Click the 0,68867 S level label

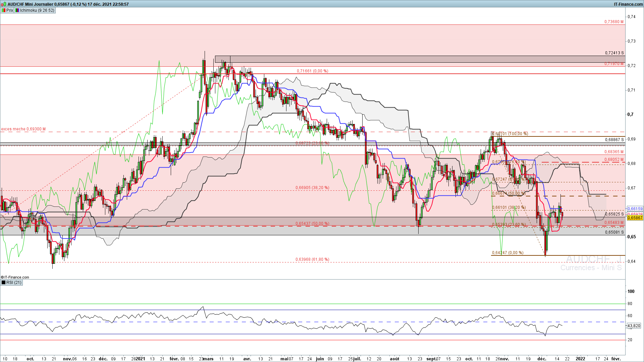pos(614,140)
